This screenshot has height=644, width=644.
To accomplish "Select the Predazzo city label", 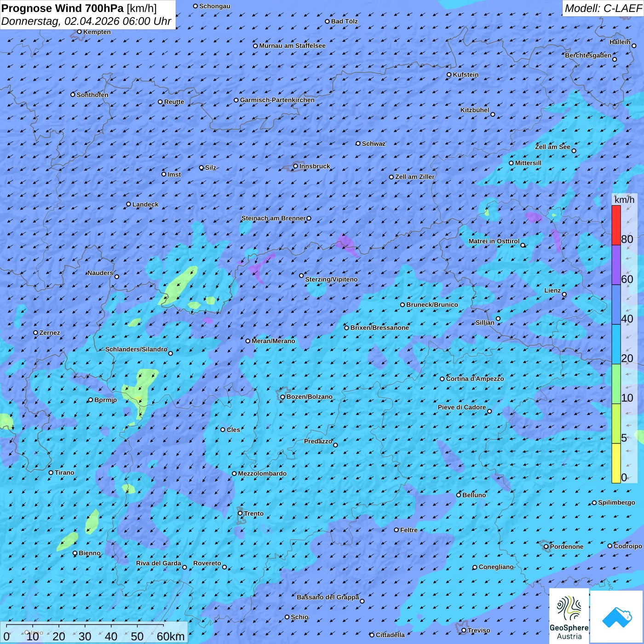I will 318,441.
